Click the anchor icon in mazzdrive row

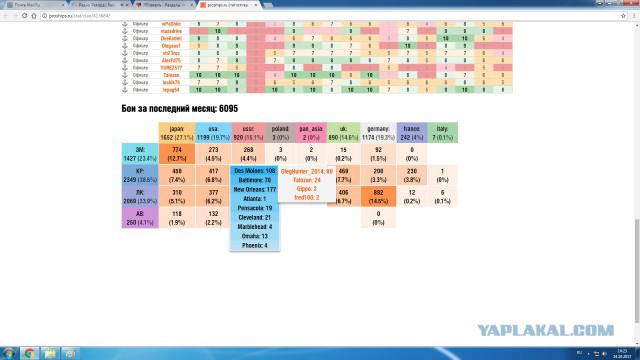(x=125, y=31)
